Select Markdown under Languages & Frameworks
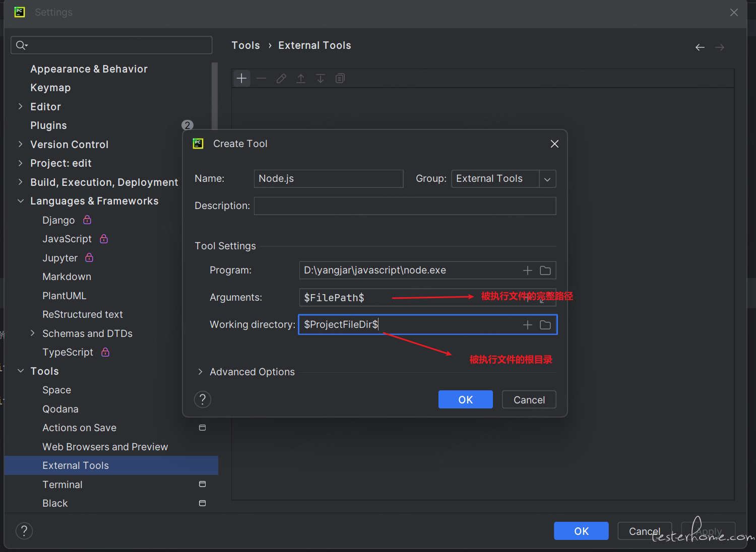This screenshot has width=756, height=552. pyautogui.click(x=67, y=277)
